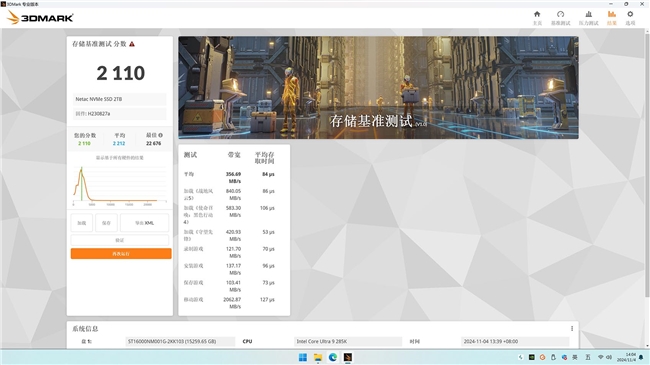The height and width of the screenshot is (365, 650).
Task: Open File Explorer from the taskbar
Action: point(318,357)
